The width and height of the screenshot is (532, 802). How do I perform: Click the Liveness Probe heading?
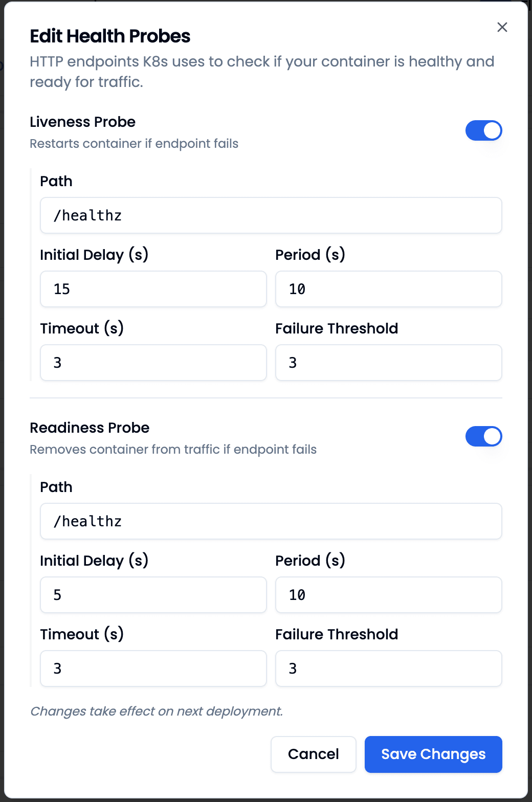(82, 122)
